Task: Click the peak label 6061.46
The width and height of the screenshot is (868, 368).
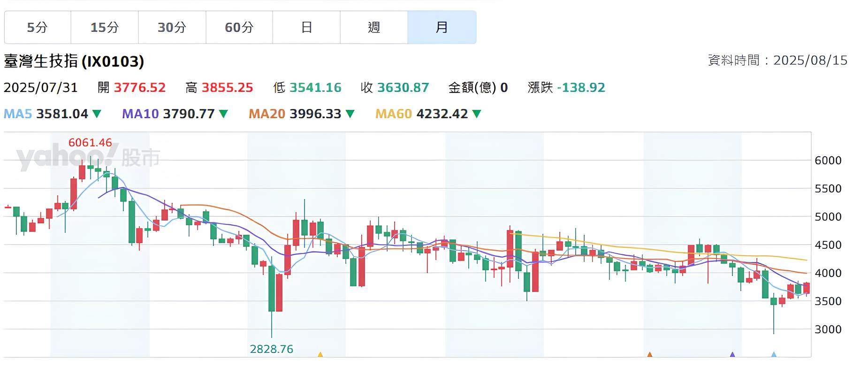Action: click(90, 143)
